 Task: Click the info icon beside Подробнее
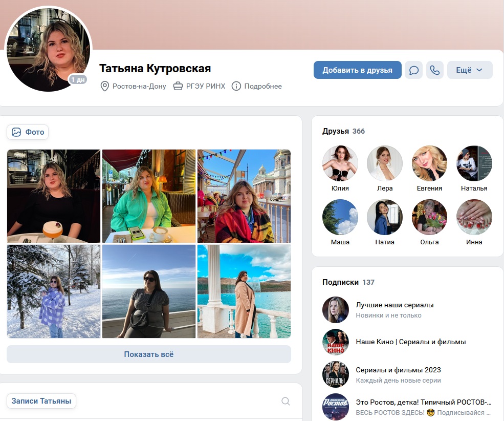(236, 86)
